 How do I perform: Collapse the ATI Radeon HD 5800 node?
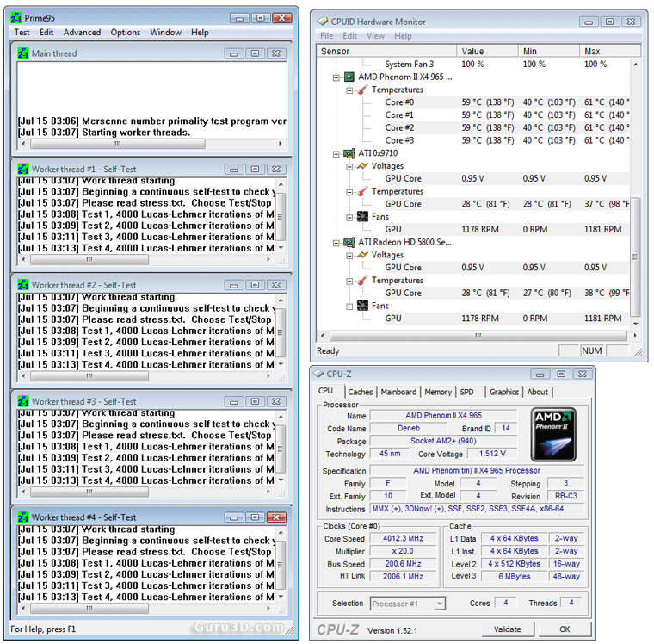click(x=336, y=243)
